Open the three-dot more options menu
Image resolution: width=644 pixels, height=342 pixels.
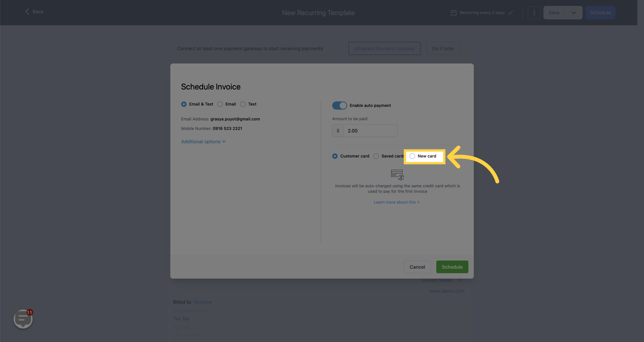coord(534,12)
